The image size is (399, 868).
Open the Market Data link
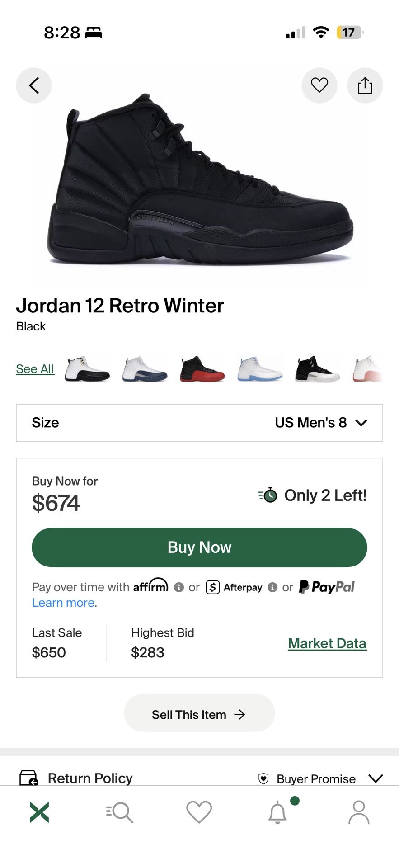point(327,643)
